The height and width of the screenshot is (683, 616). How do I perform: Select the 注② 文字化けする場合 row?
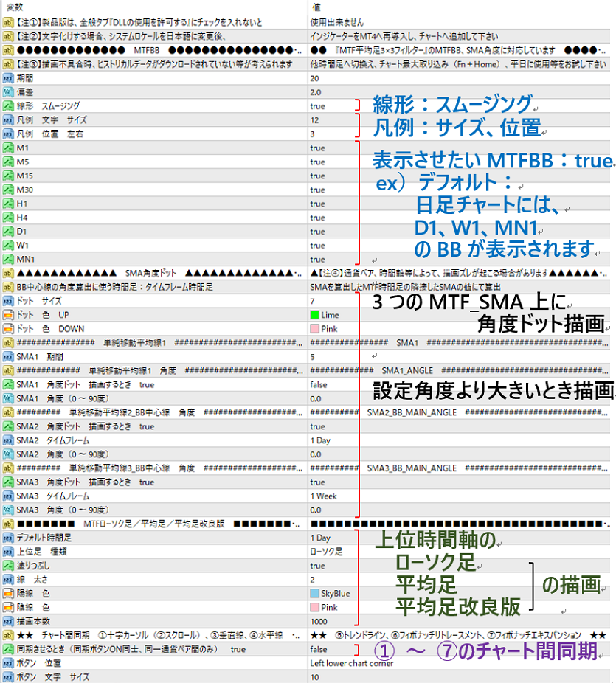click(306, 36)
